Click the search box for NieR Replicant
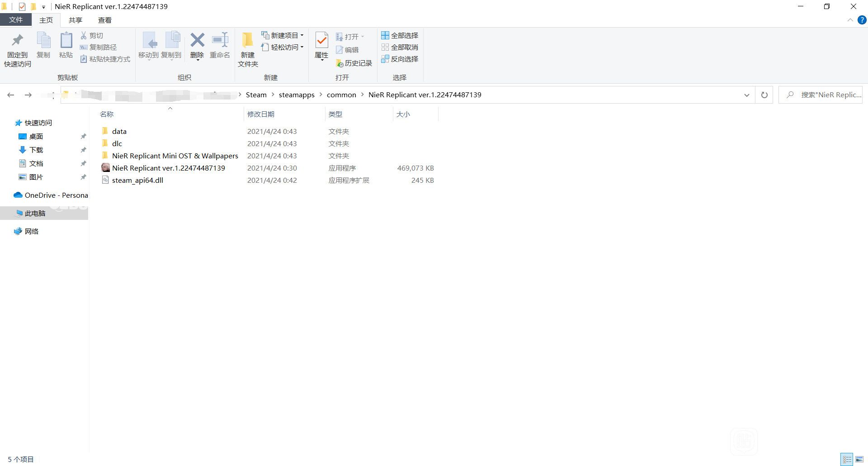This screenshot has width=868, height=466. 820,95
